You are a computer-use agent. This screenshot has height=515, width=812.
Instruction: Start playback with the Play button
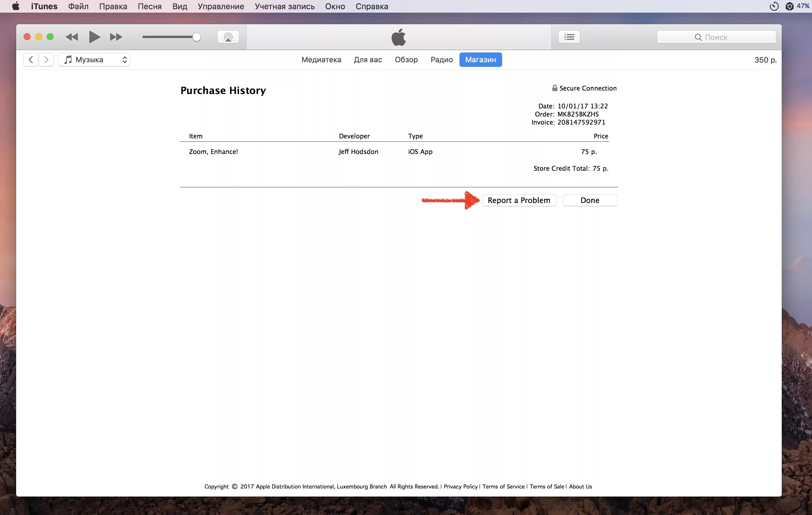coord(95,37)
